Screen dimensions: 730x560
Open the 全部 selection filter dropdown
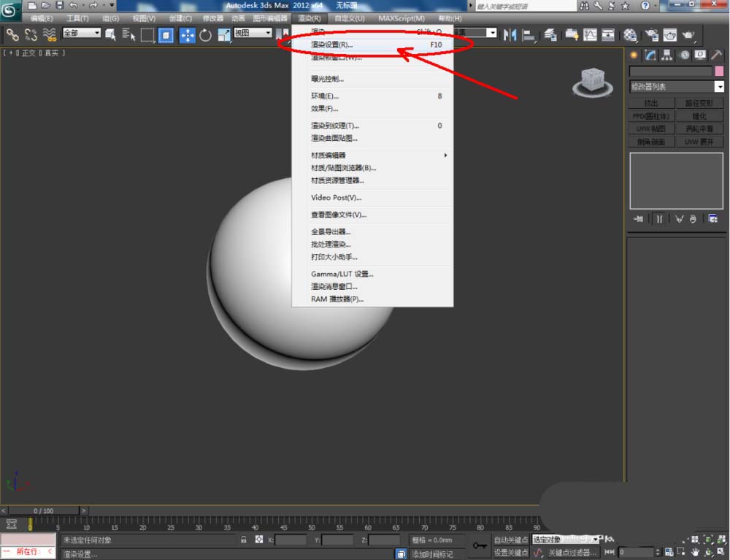[81, 33]
